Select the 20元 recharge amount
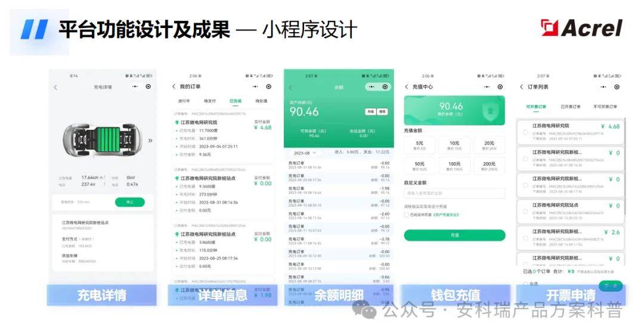 click(x=489, y=145)
